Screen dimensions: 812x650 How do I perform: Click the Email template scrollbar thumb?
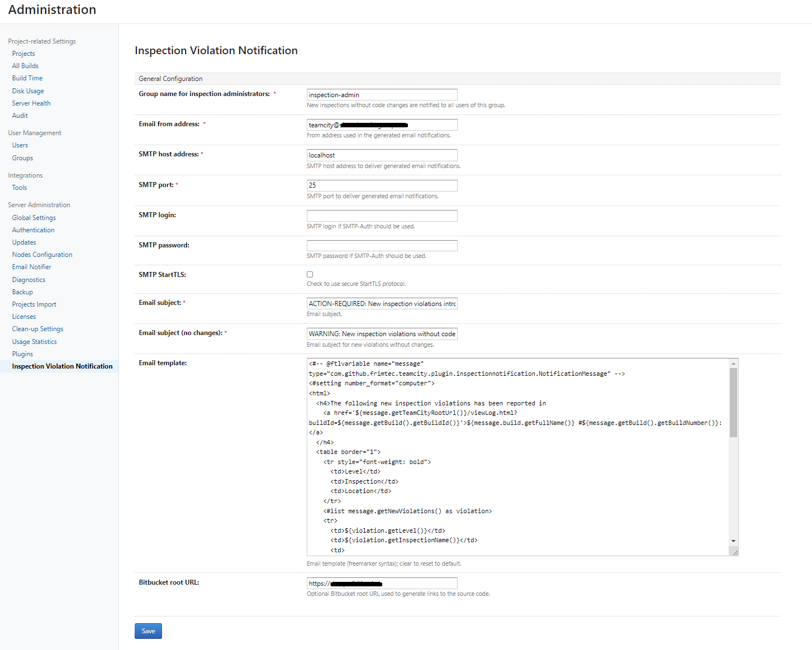[733, 402]
